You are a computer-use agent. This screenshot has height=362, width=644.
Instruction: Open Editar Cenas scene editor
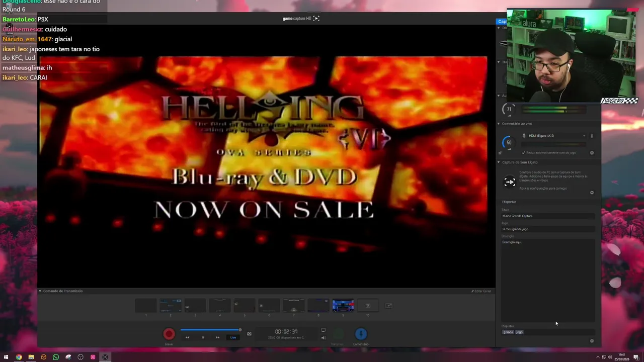click(x=481, y=291)
